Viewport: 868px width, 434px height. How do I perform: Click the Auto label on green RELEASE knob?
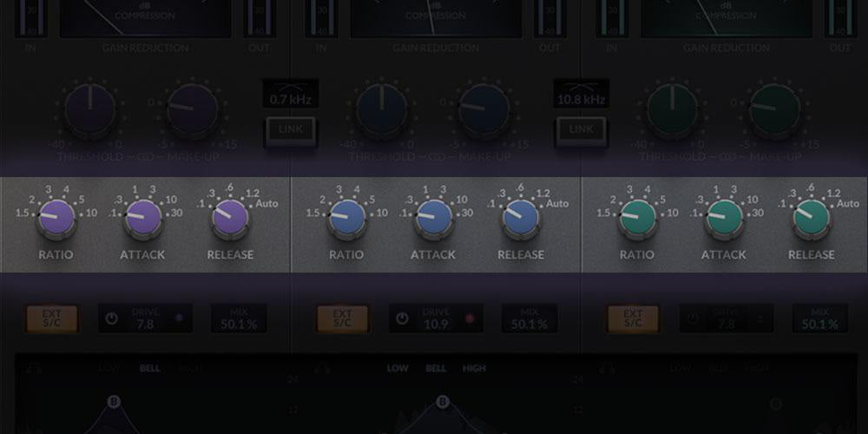[x=848, y=204]
